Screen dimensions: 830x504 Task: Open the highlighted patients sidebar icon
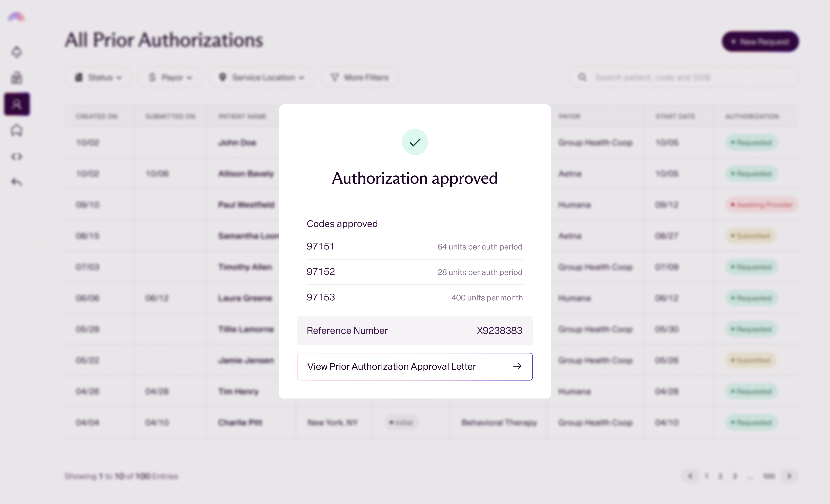pos(17,104)
